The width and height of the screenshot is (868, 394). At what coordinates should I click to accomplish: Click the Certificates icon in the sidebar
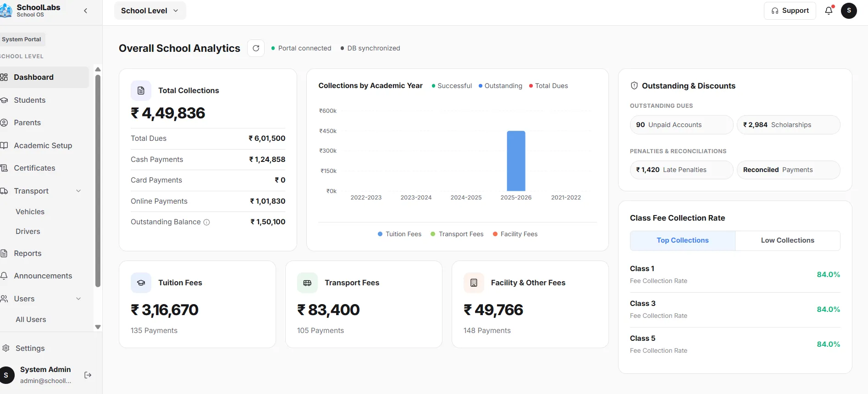click(x=4, y=168)
